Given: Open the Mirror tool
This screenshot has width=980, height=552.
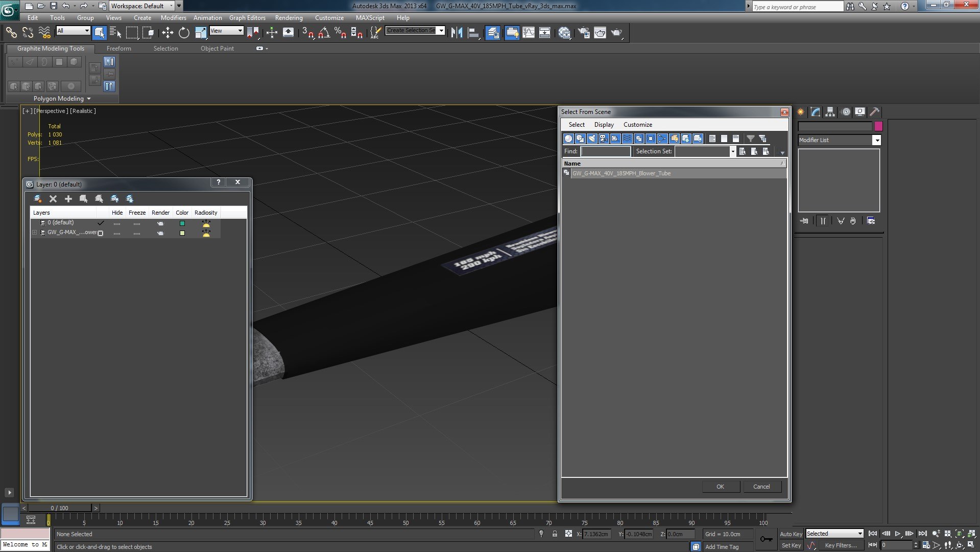Looking at the screenshot, I should (x=457, y=33).
